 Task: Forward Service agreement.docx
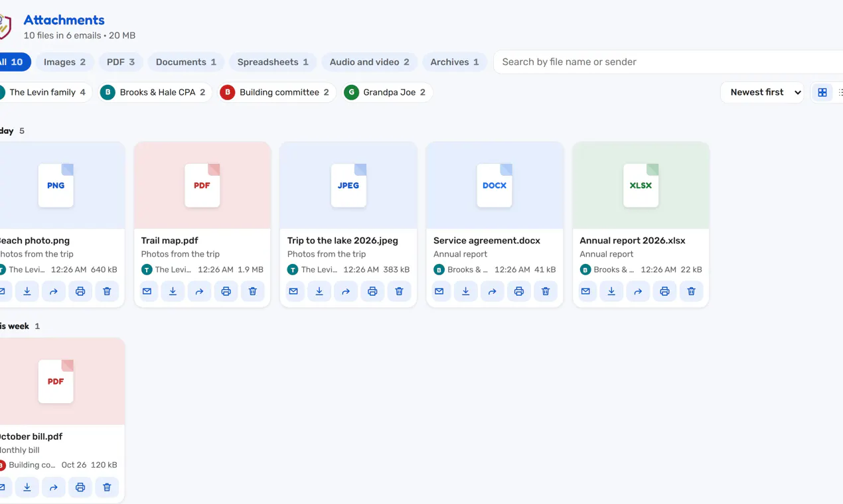492,291
